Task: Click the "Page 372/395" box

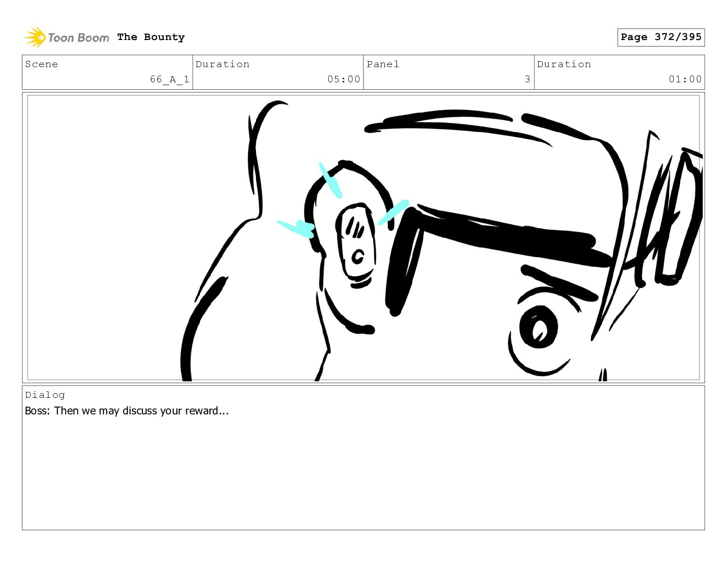Action: pyautogui.click(x=661, y=37)
